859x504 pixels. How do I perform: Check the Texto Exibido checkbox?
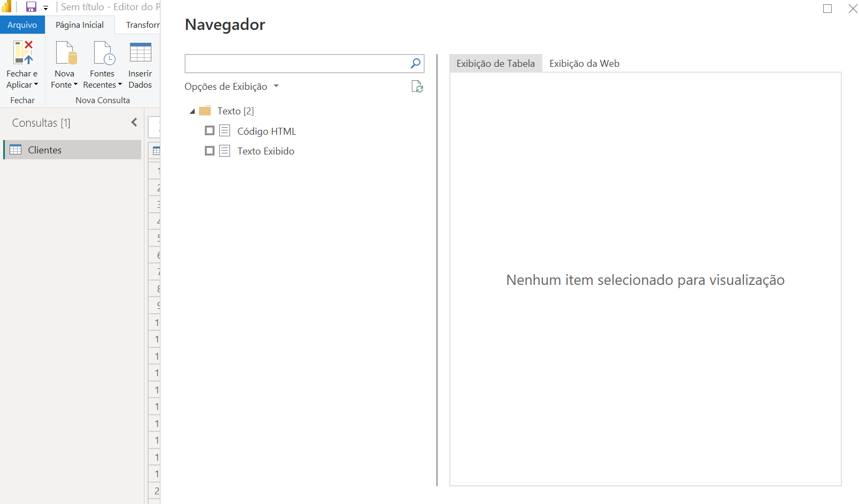[x=210, y=151]
